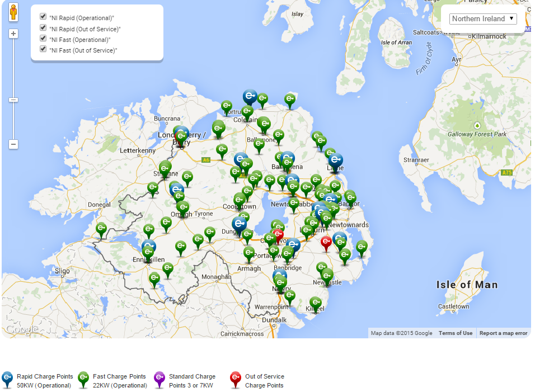The width and height of the screenshot is (535, 392).
Task: Open the Northern Ireland region dropdown
Action: [x=482, y=18]
